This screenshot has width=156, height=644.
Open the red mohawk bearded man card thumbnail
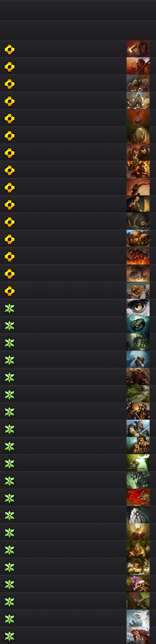[138, 66]
